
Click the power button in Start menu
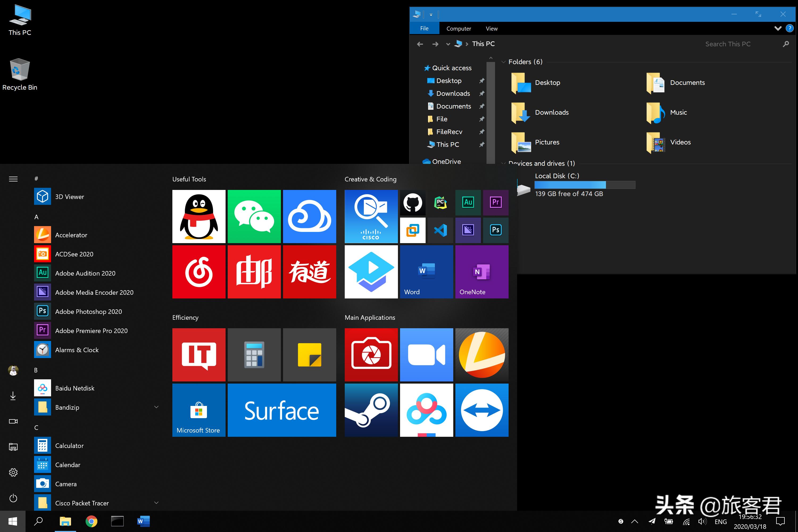[x=13, y=498]
